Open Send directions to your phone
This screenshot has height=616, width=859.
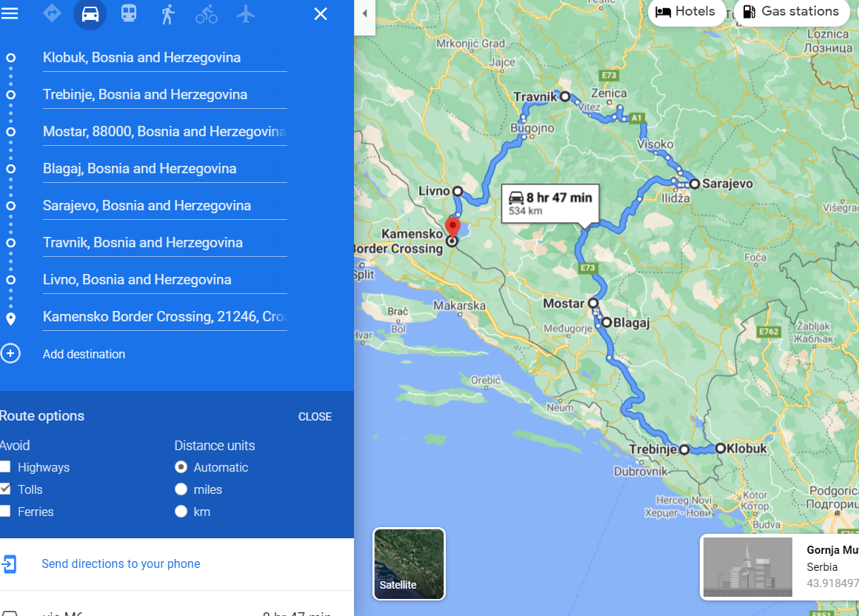point(121,564)
